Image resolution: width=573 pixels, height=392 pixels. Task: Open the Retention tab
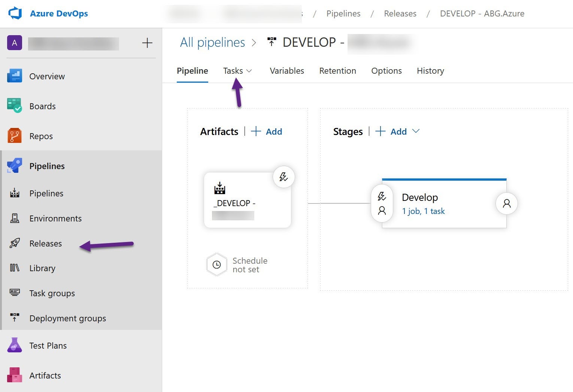click(x=337, y=71)
